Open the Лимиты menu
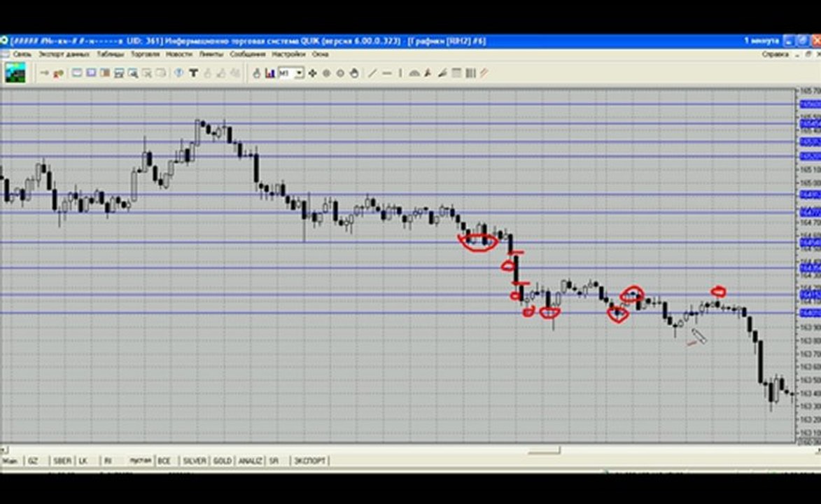The image size is (821, 504). coord(211,55)
